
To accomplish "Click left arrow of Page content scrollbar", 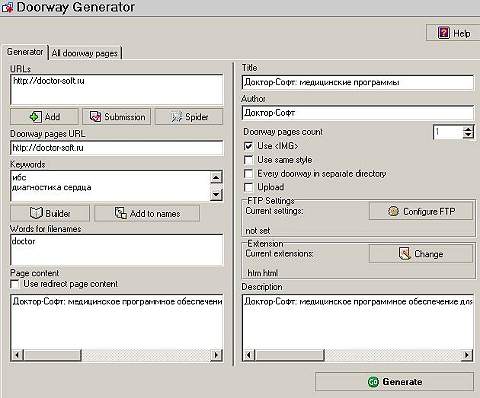I will 18,355.
